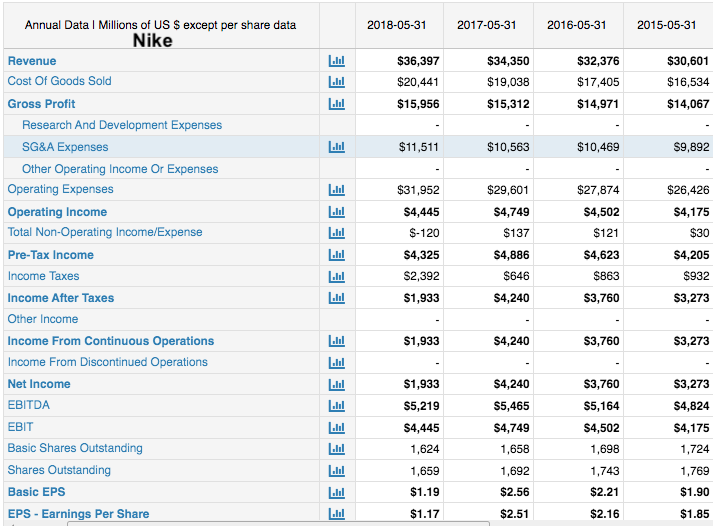The image size is (713, 526).
Task: Click Other Operating Income Or Expenses link
Action: pyautogui.click(x=120, y=169)
